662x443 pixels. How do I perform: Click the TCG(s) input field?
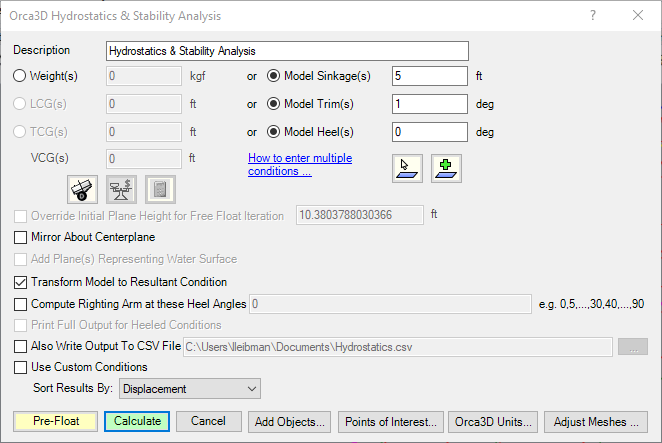click(x=144, y=132)
